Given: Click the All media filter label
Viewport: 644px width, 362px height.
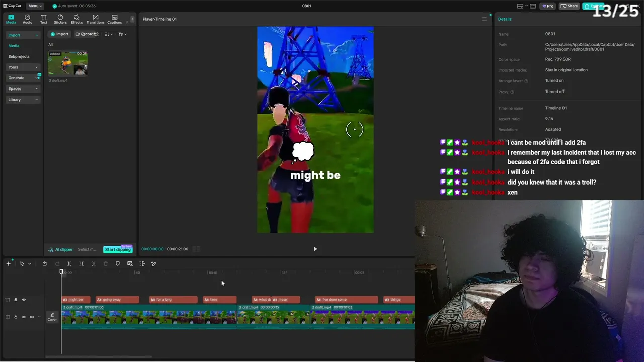Looking at the screenshot, I should (50, 45).
